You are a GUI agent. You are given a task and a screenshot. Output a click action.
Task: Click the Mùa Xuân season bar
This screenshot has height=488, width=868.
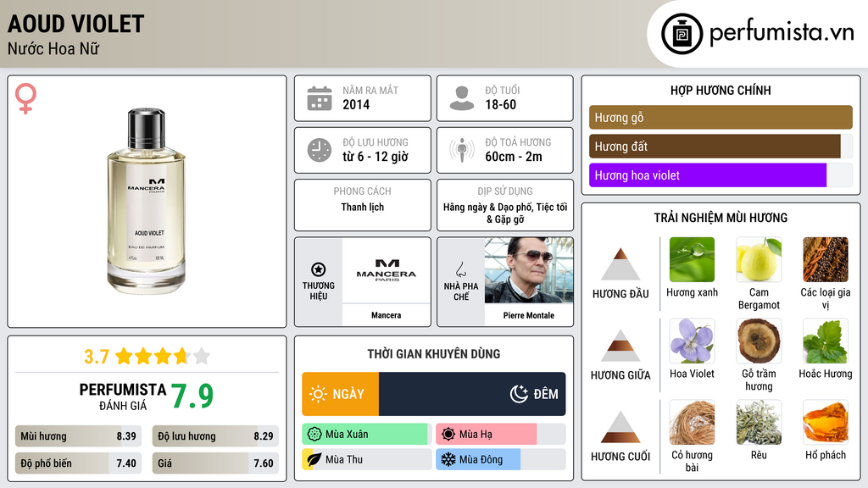[x=365, y=435]
